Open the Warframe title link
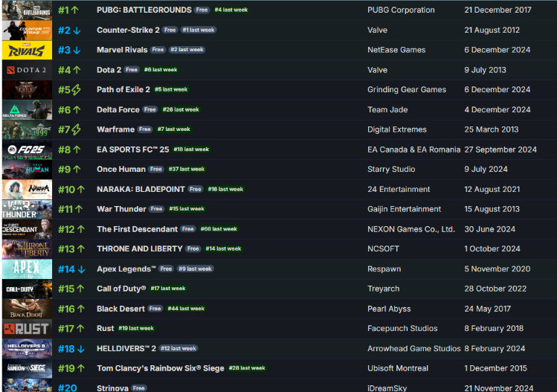This screenshot has width=557, height=392. click(x=116, y=129)
